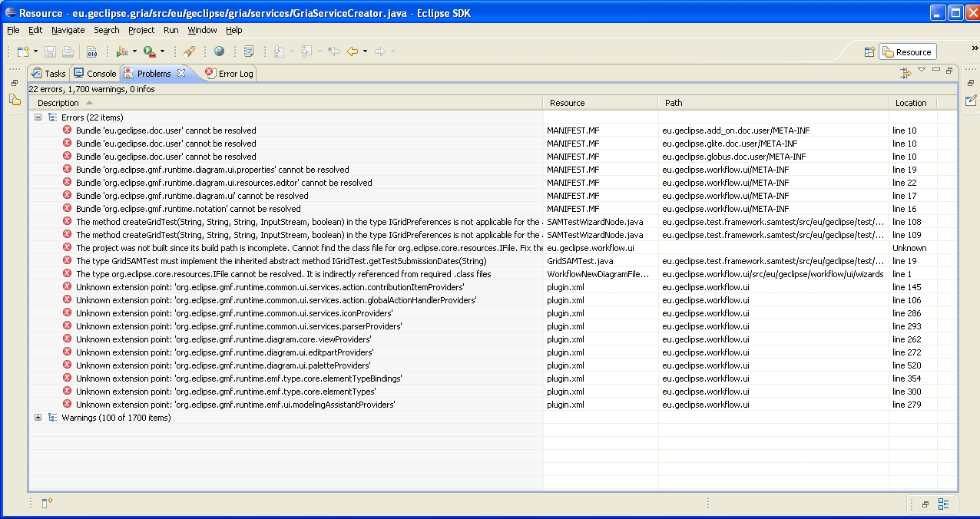Sort by the Location column header

tap(912, 103)
